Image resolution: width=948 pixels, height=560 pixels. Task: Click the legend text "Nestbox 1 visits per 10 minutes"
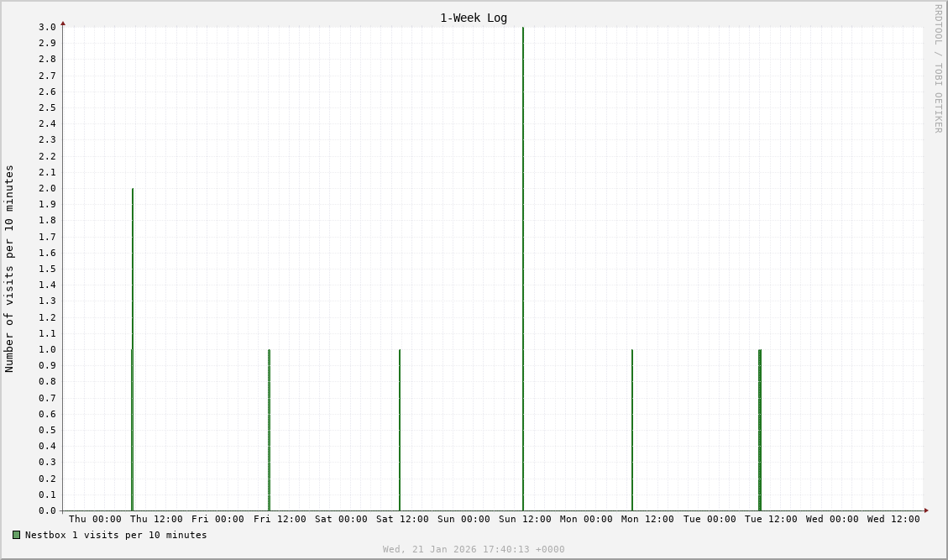[116, 535]
